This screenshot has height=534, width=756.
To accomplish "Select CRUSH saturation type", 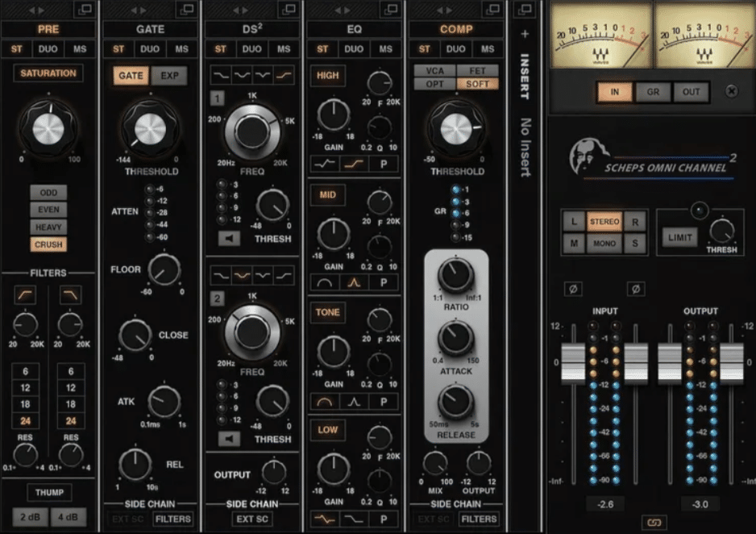I will tap(48, 244).
